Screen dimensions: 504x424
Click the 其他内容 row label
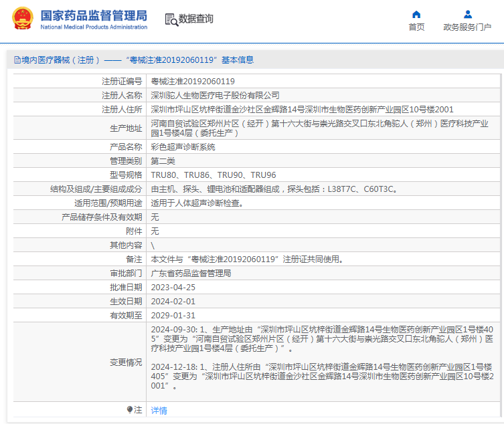[x=126, y=245]
